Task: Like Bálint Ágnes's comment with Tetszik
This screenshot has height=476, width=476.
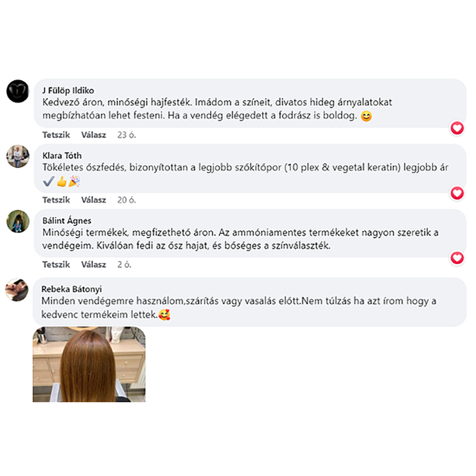Action: (56, 264)
